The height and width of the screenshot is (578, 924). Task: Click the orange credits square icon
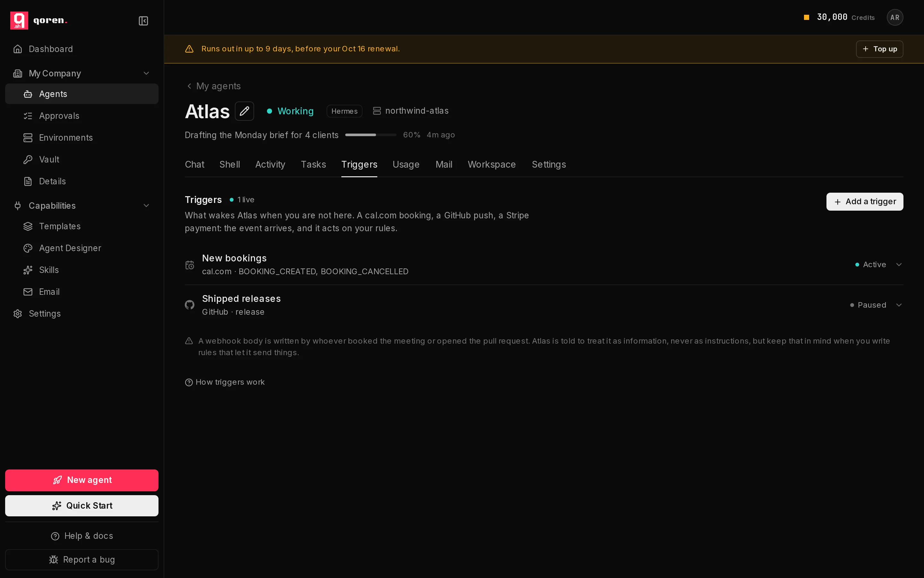(806, 17)
